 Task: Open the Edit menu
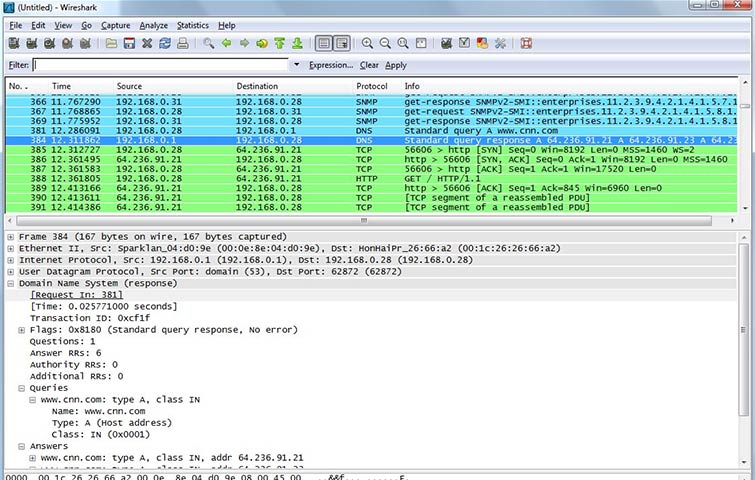point(38,26)
